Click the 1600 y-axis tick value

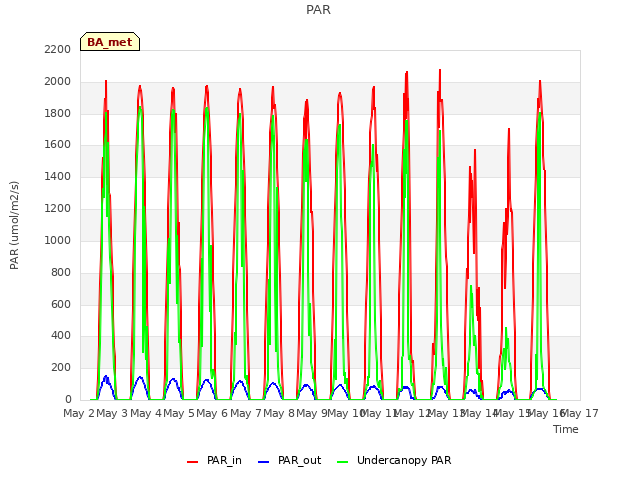click(x=58, y=144)
